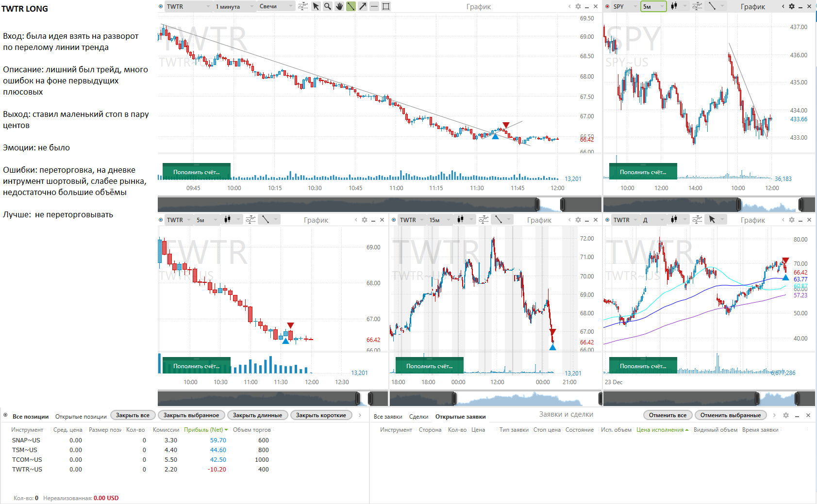Open settings gear of orders and trades panel
This screenshot has width=817, height=504.
[786, 415]
